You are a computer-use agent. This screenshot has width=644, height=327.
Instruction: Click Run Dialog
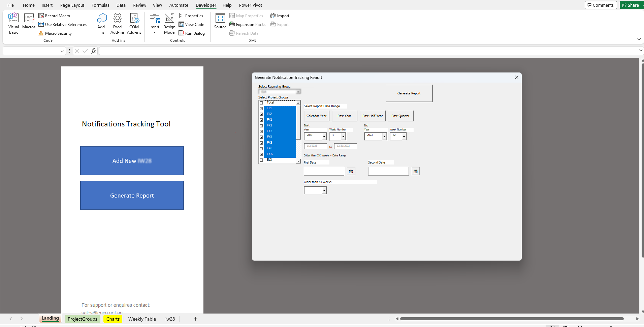tap(192, 33)
